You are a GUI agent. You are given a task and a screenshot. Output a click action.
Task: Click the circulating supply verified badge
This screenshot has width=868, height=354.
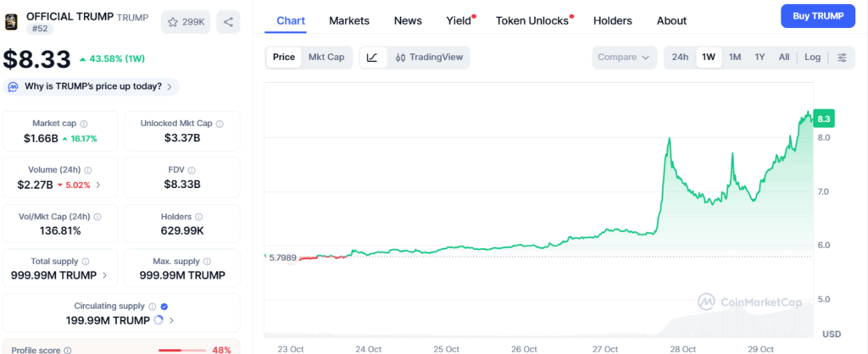click(164, 307)
